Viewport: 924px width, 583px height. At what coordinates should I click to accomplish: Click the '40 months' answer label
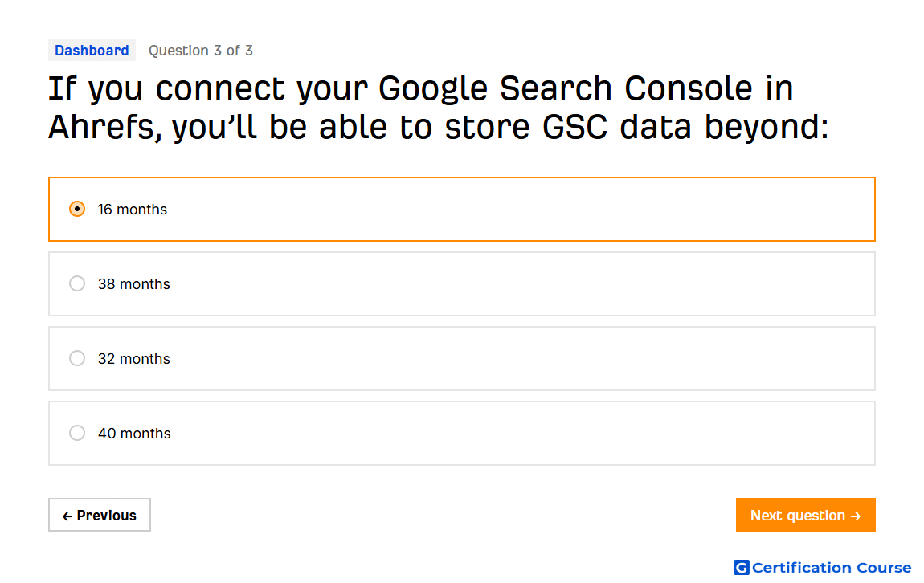point(134,434)
